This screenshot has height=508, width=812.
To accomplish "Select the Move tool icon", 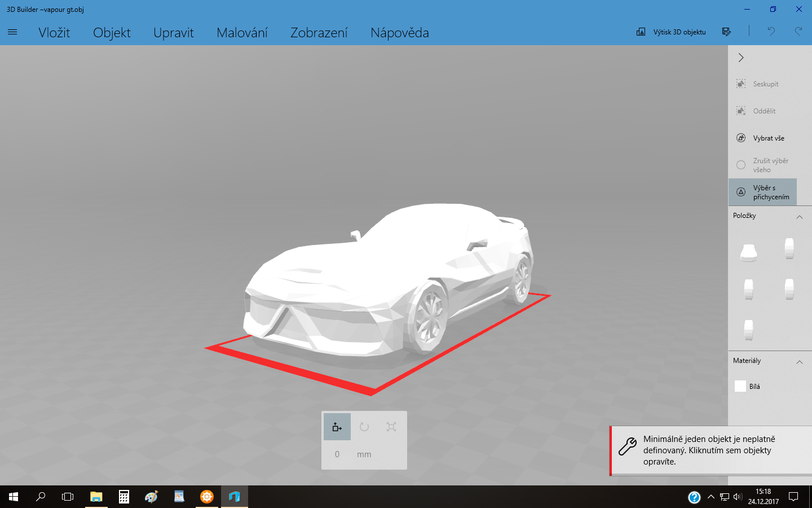I will [337, 427].
